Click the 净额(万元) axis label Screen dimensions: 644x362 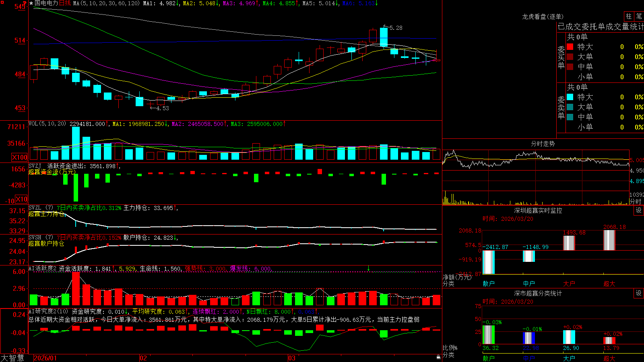[457, 277]
